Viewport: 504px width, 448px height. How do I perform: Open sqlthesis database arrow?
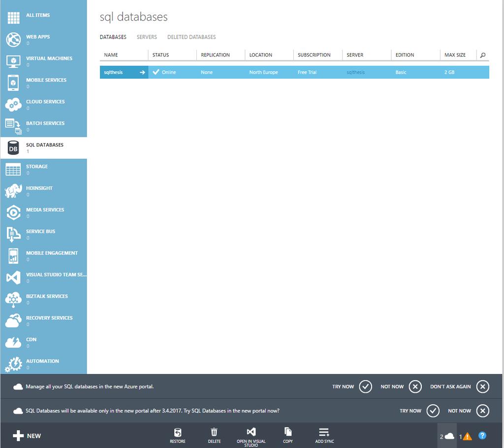pyautogui.click(x=142, y=72)
